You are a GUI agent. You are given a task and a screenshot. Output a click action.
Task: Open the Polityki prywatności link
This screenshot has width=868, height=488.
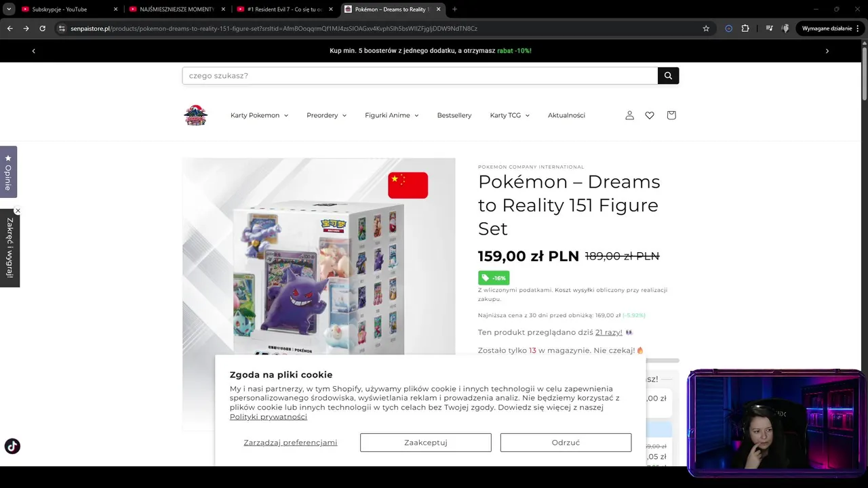[269, 417]
